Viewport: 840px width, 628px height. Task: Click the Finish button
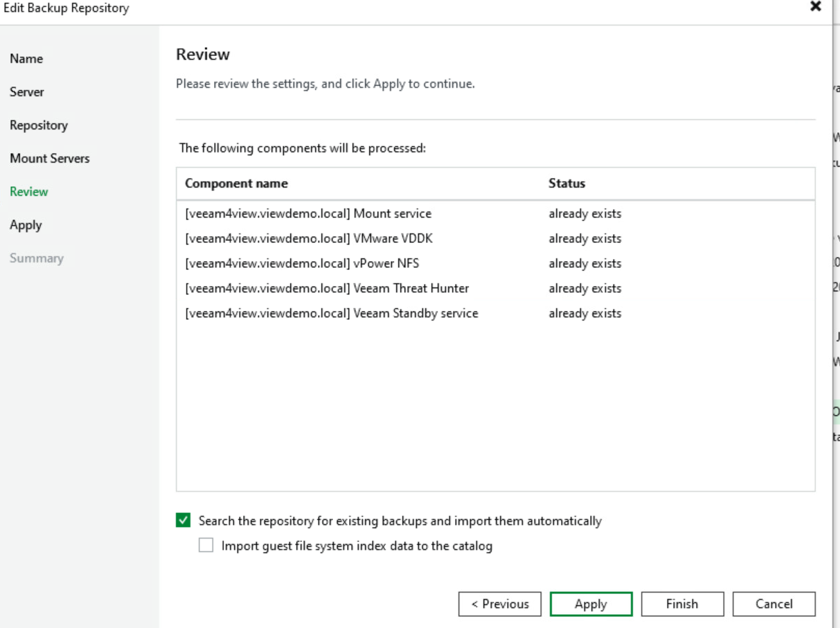(x=682, y=604)
